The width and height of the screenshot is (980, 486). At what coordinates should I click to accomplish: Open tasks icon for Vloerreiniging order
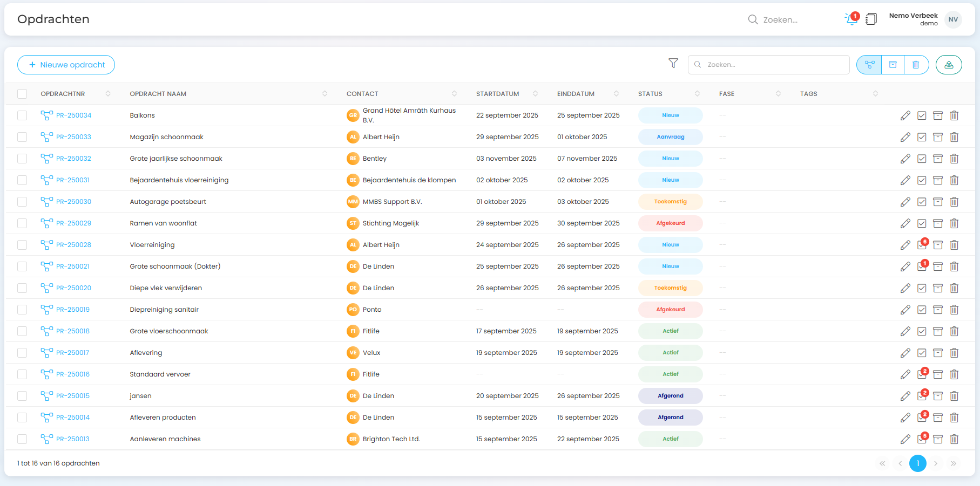(x=922, y=245)
